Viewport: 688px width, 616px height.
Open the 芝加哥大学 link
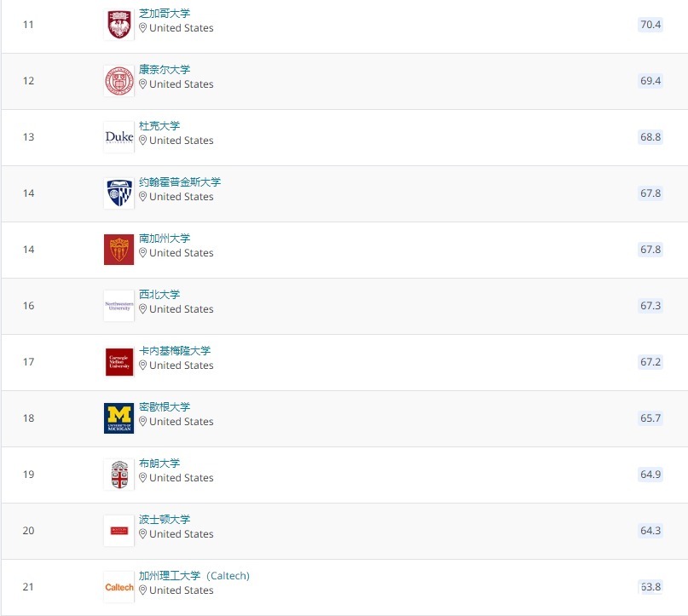tap(165, 14)
